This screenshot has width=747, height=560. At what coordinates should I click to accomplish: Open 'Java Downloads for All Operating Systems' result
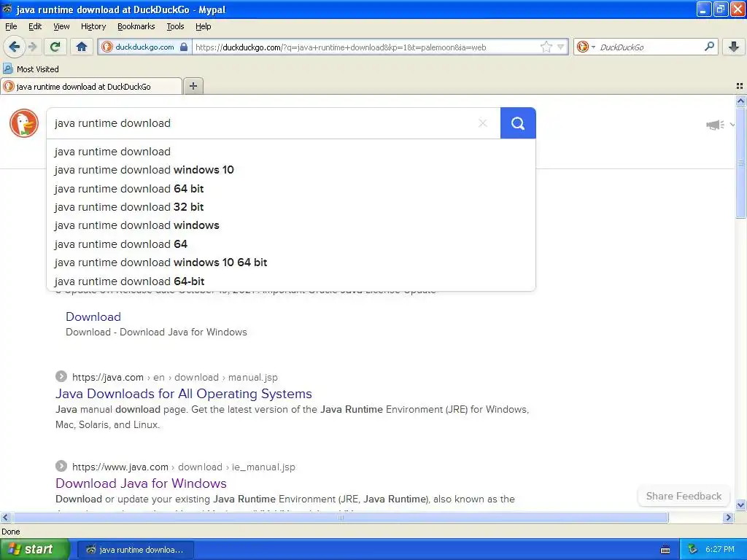pos(183,394)
